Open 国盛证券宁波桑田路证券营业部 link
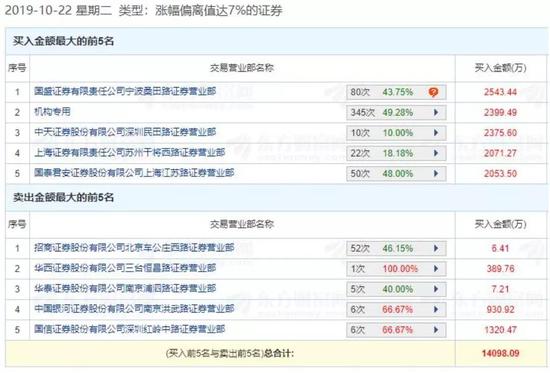The width and height of the screenshot is (550, 373). tap(125, 91)
